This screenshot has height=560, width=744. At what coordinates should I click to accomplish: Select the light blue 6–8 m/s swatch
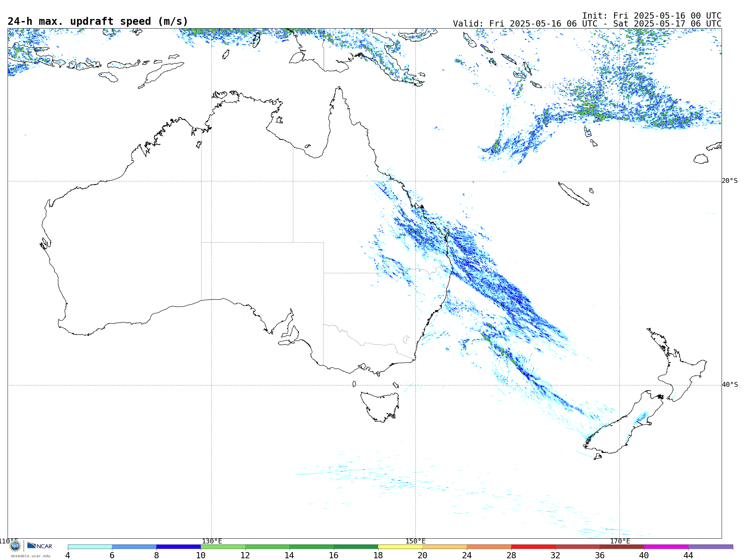point(134,547)
